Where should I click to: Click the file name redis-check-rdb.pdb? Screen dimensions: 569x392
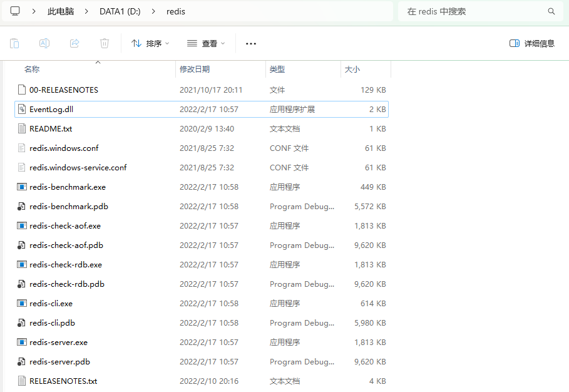(67, 284)
